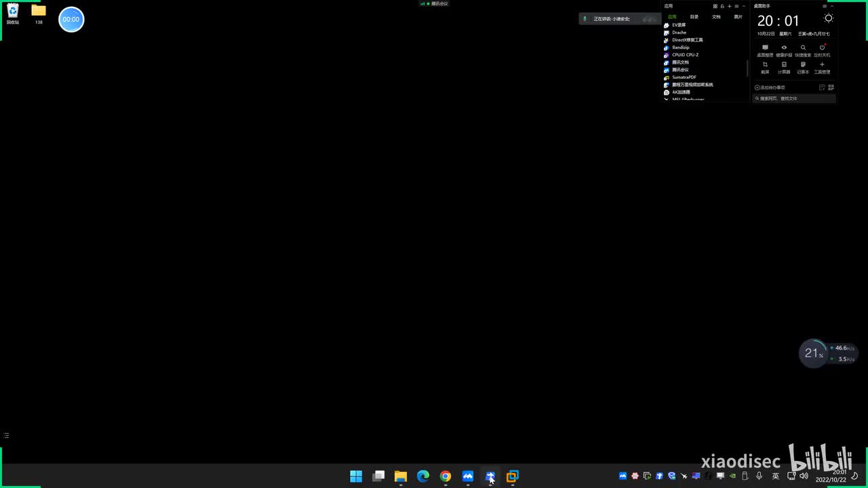
Task: Open network icon in system tray
Action: click(791, 476)
